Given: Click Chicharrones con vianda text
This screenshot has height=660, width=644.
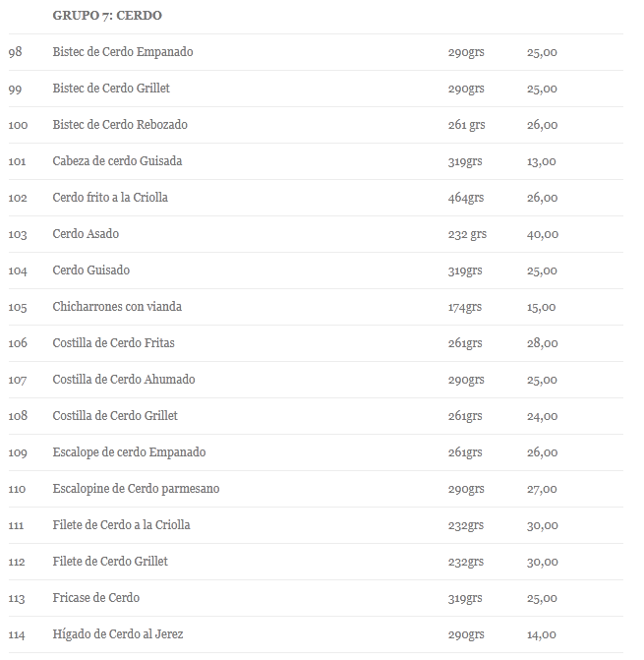Looking at the screenshot, I should [117, 307].
